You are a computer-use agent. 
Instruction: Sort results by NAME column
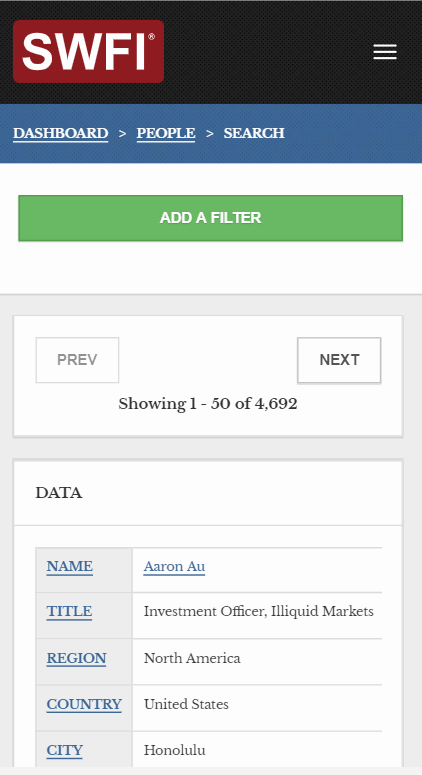[70, 566]
